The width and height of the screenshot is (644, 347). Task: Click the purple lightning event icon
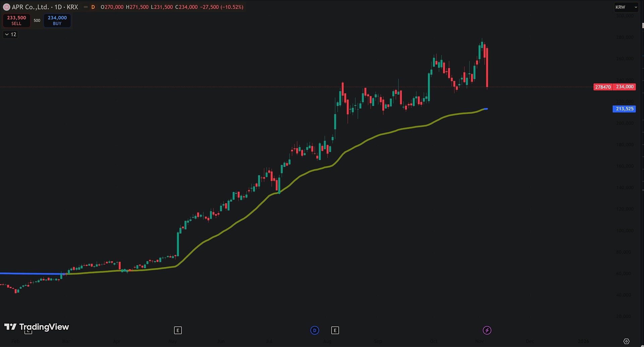pos(487,331)
